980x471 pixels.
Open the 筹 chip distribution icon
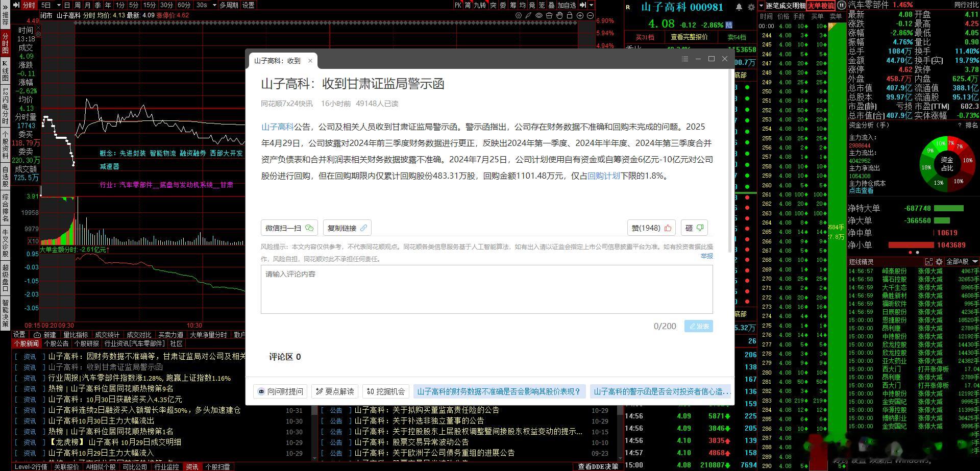pos(513,5)
